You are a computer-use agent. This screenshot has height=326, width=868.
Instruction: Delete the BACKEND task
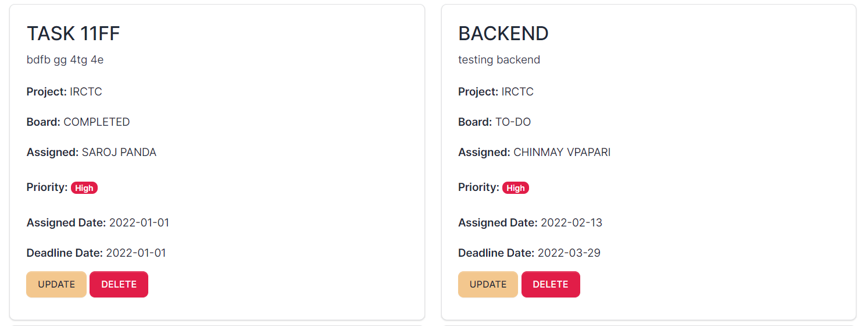click(x=551, y=284)
